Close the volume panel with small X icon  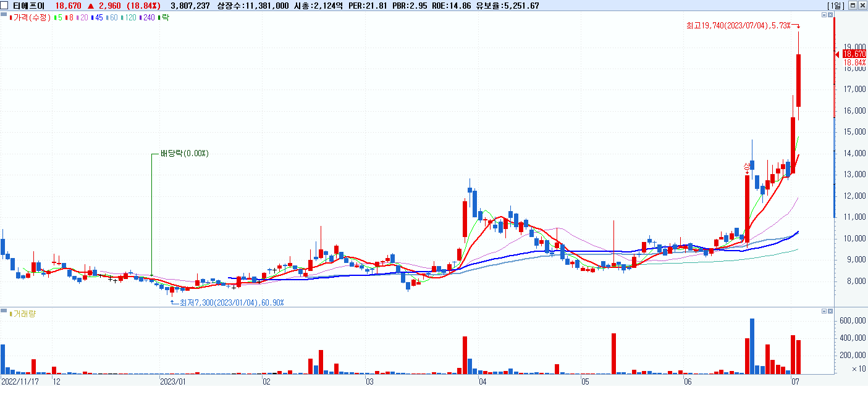pos(830,310)
